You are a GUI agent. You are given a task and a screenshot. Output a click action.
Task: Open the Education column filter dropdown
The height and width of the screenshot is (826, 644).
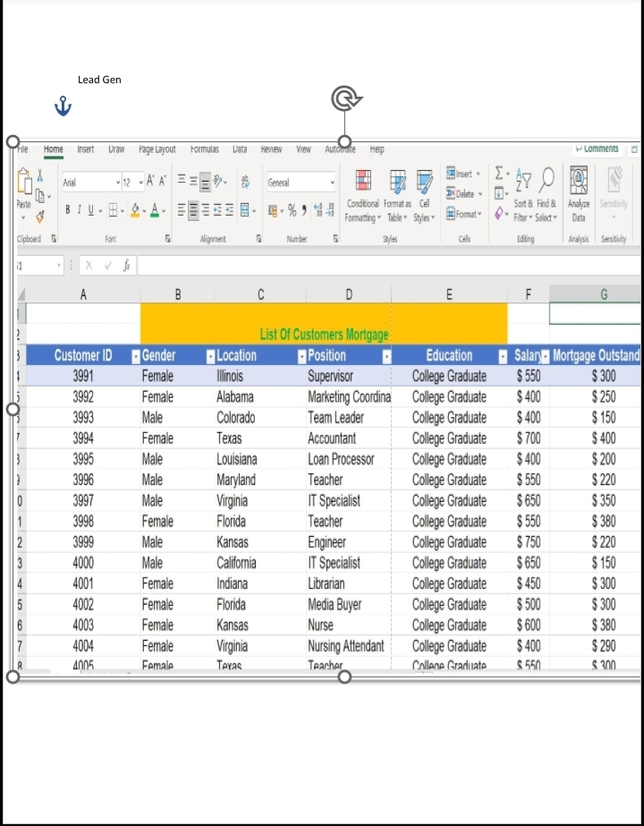[503, 357]
